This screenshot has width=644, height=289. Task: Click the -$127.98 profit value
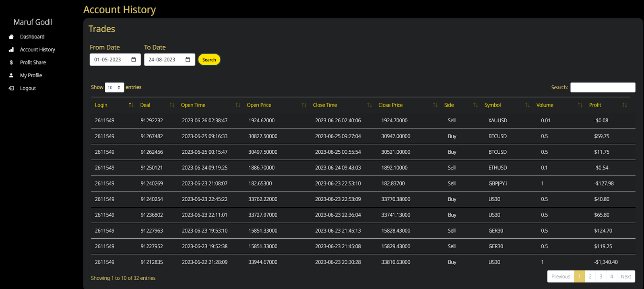[x=604, y=183]
